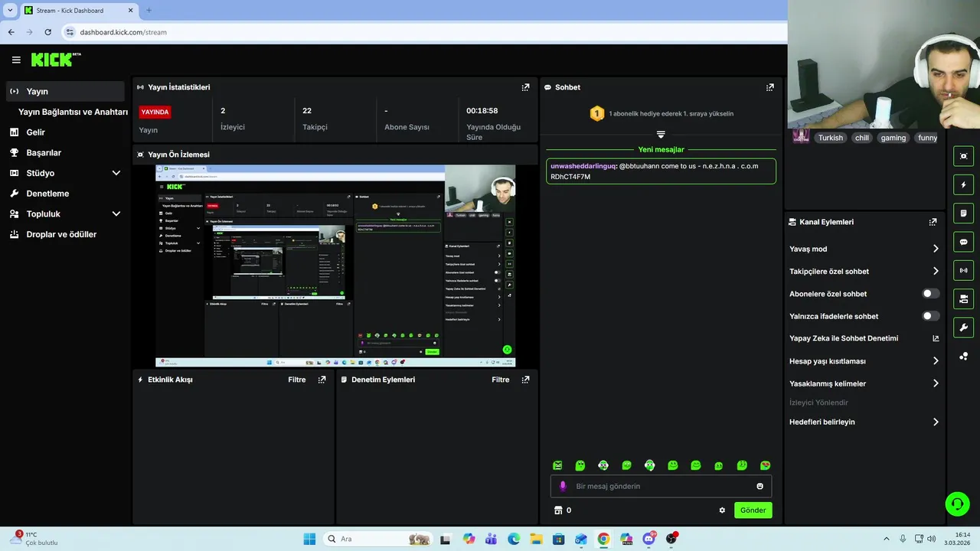Click the wrench icon in right sidebar
The image size is (980, 551).
pos(963,328)
